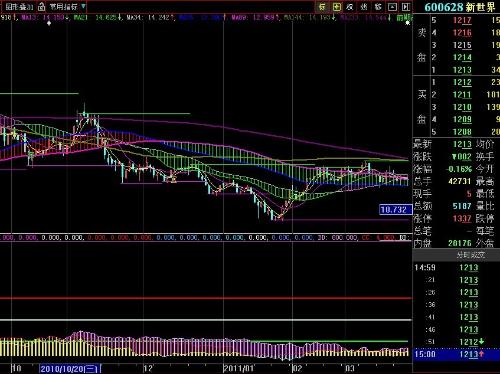Expand the 常用指标 dropdown triangle
This screenshot has width=500, height=374.
[83, 6]
